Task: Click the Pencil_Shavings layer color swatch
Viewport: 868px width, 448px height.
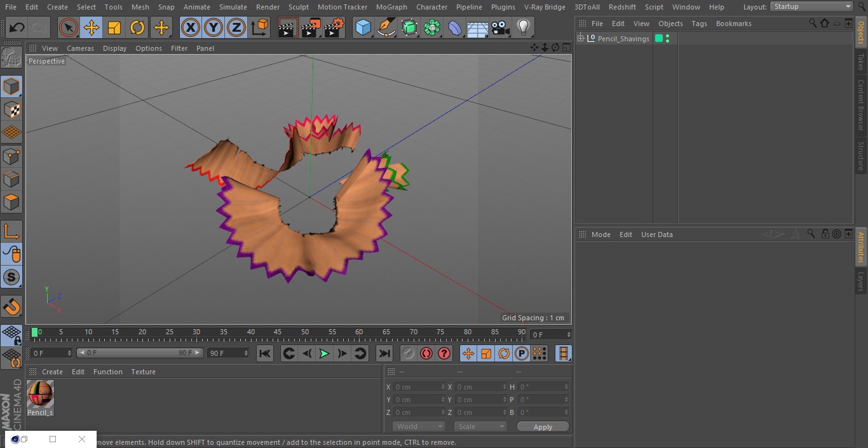Action: tap(659, 39)
